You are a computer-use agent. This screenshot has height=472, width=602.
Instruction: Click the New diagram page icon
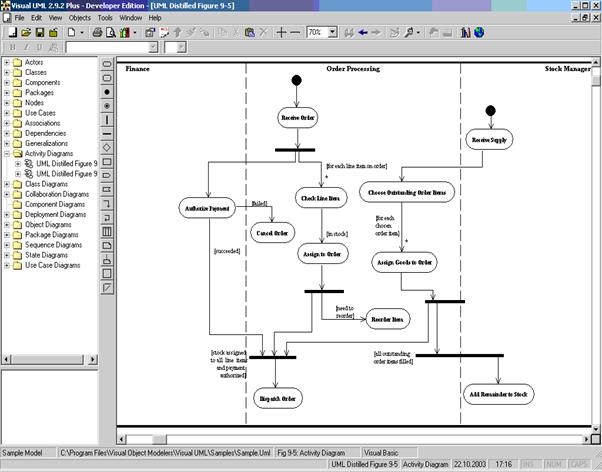[71, 33]
